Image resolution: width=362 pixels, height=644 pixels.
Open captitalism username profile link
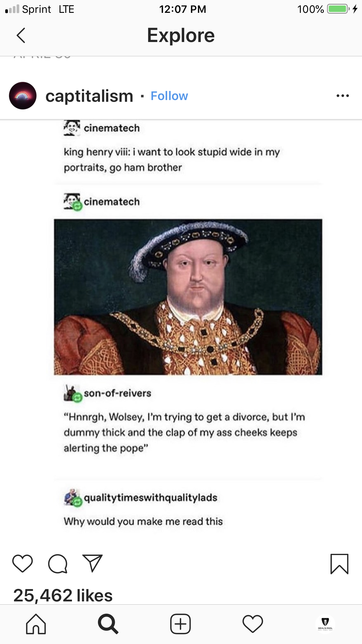coord(89,96)
